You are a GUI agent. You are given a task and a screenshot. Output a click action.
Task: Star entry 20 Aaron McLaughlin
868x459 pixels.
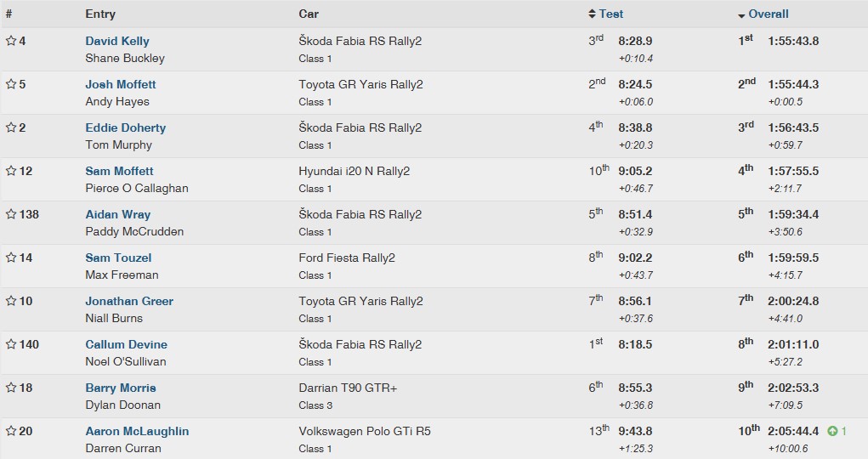pyautogui.click(x=11, y=431)
